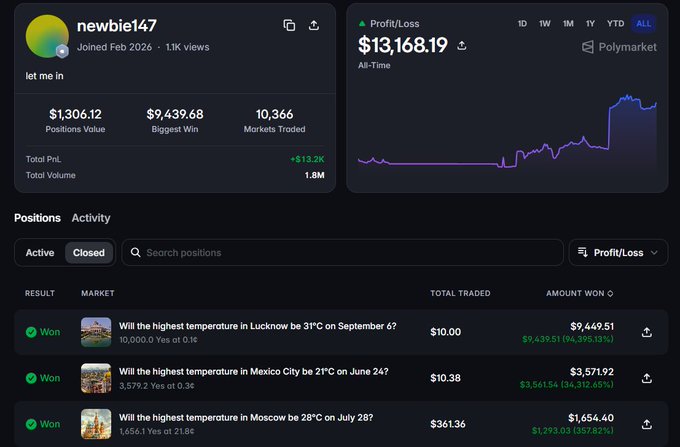This screenshot has height=447, width=680.
Task: Select the 1D chart range
Action: tap(522, 23)
